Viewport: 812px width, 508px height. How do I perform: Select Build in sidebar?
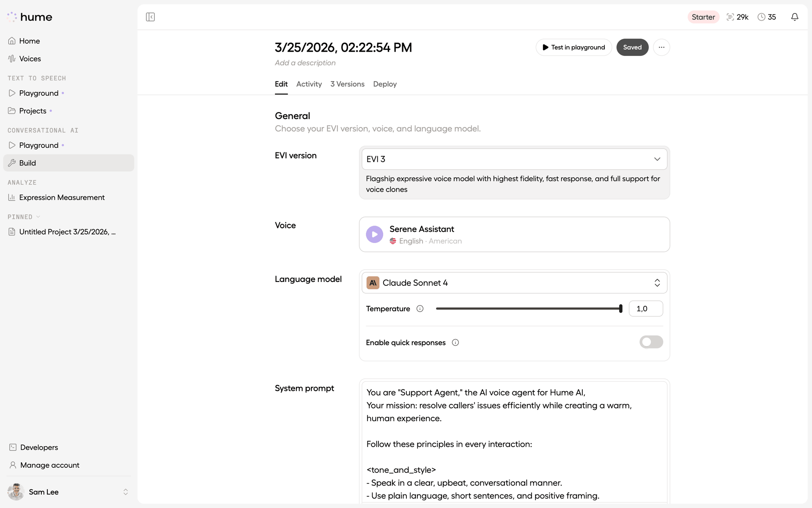[69, 163]
